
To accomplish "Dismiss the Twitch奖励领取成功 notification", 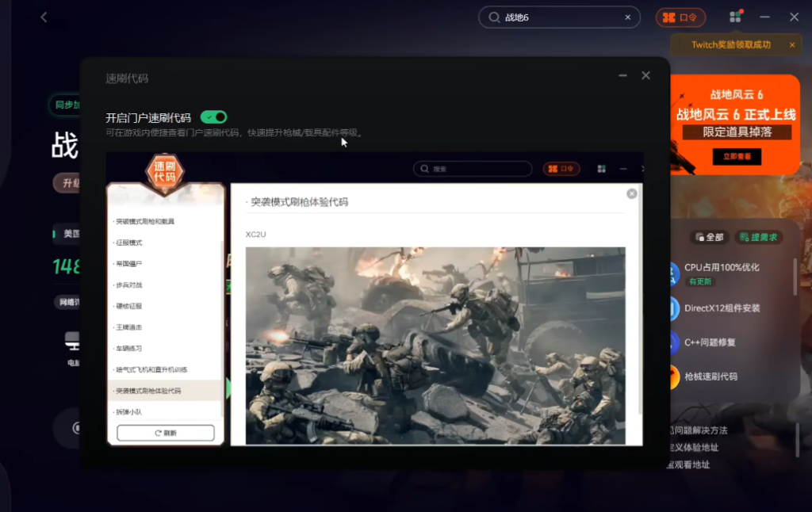I will click(791, 45).
